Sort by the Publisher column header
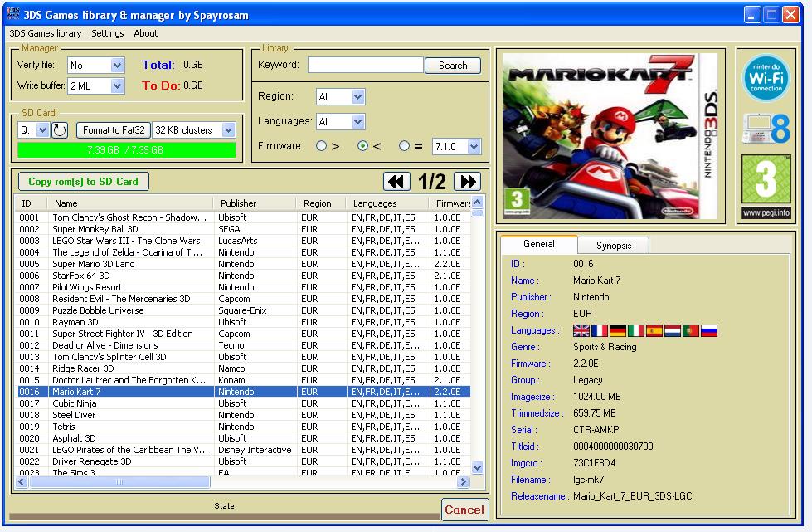Screen dimensions: 812x532 (x=255, y=203)
